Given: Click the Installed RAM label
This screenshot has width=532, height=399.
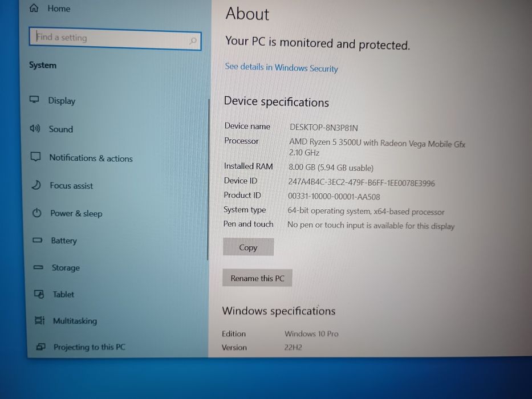Looking at the screenshot, I should pos(249,166).
